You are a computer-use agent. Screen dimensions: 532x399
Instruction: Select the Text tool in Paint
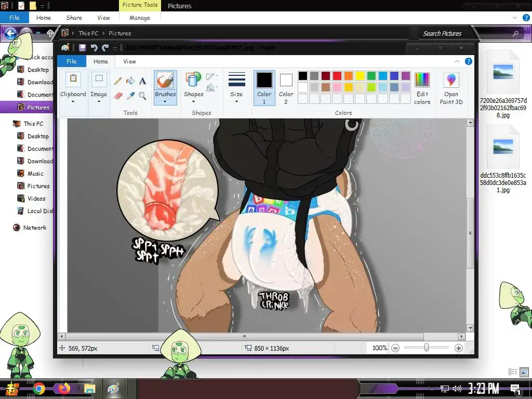coord(142,81)
